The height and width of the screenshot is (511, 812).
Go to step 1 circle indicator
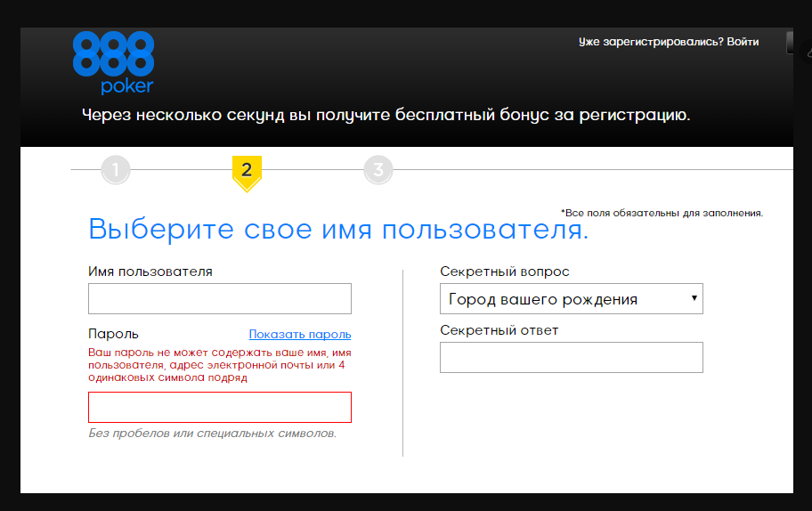coord(116,169)
